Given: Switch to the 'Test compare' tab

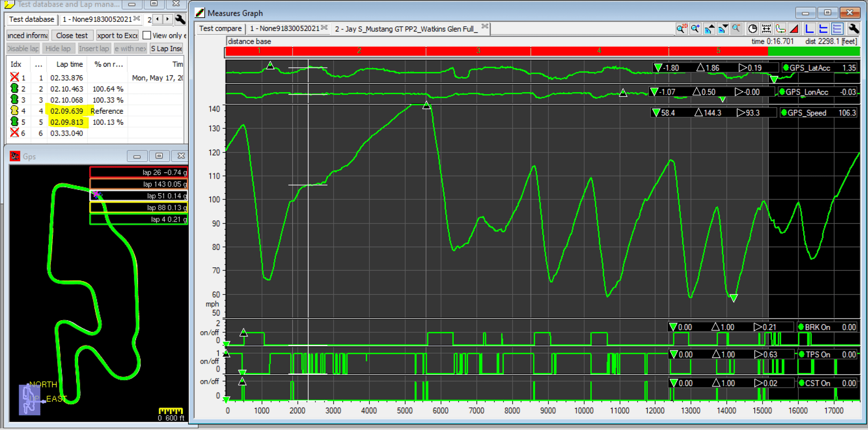Looking at the screenshot, I should [220, 28].
